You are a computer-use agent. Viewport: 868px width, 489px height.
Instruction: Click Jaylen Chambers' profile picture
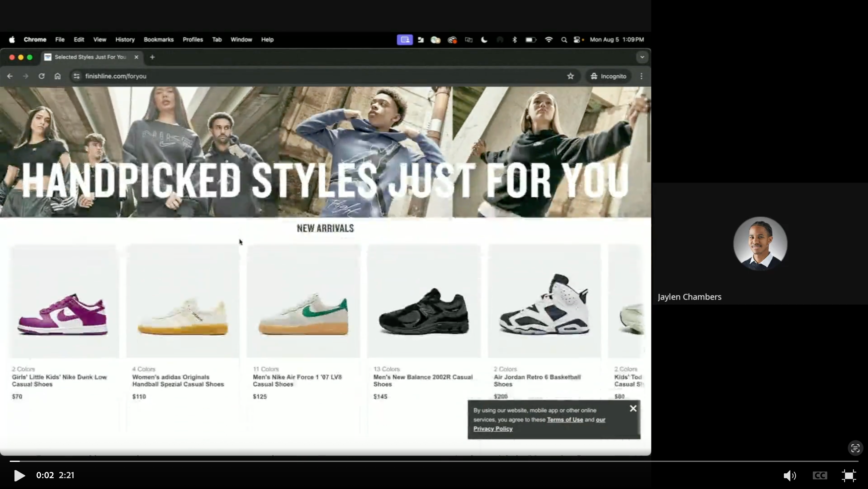[760, 243]
